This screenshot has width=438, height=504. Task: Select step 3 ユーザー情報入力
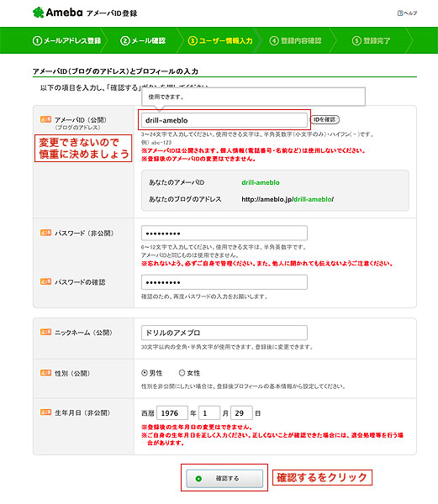[220, 41]
